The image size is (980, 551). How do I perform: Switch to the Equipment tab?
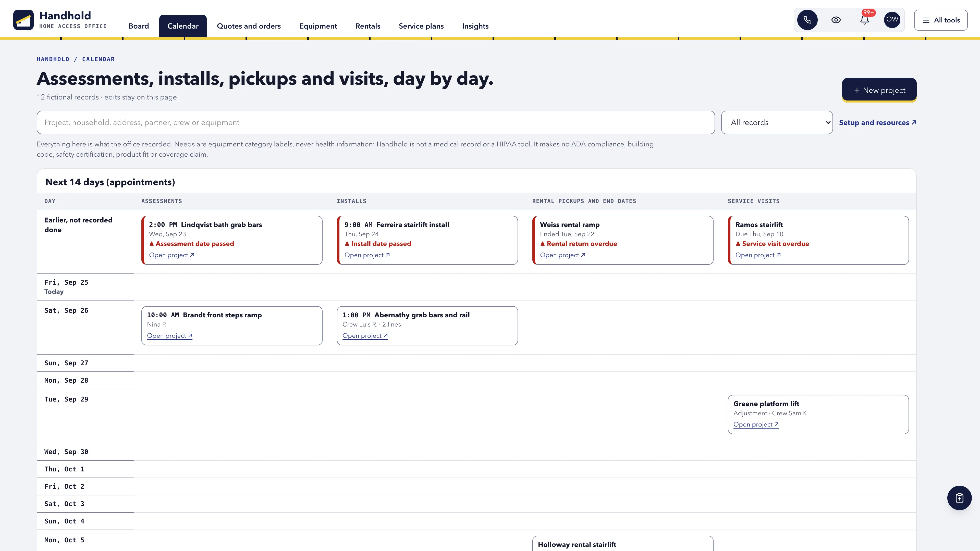coord(318,26)
